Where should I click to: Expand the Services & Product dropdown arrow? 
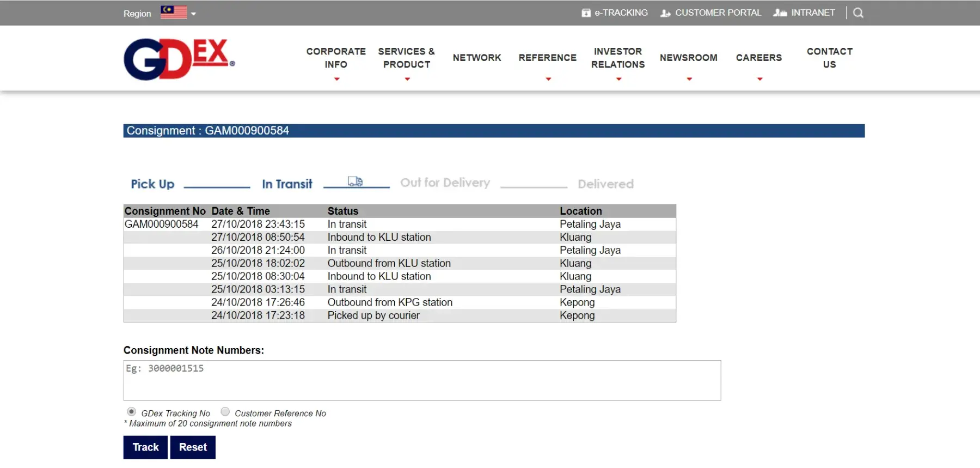pos(407,80)
